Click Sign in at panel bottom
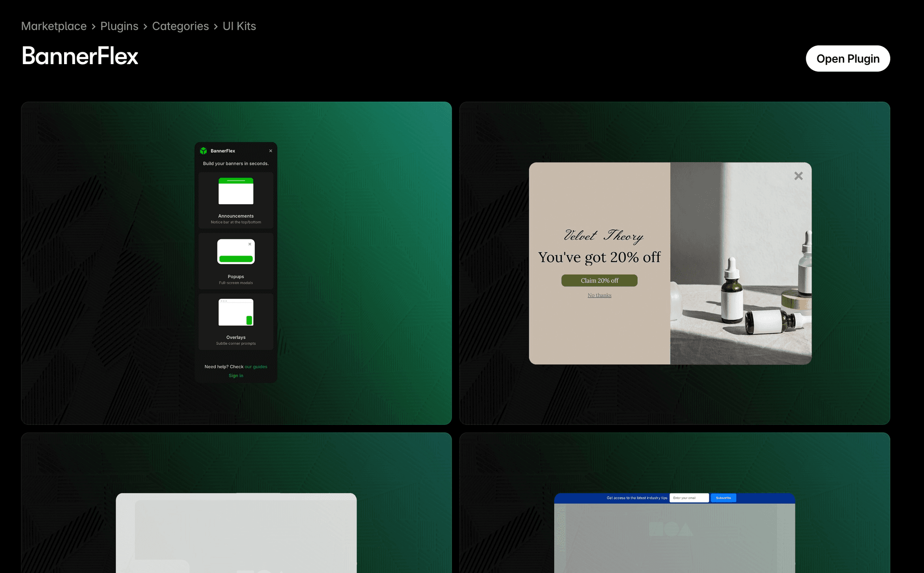The image size is (924, 573). tap(236, 375)
